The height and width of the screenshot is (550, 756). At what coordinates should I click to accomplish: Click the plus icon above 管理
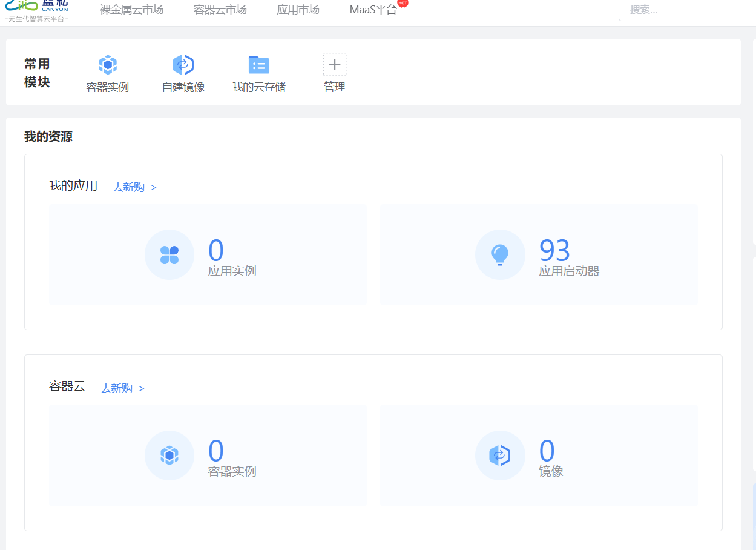point(335,64)
